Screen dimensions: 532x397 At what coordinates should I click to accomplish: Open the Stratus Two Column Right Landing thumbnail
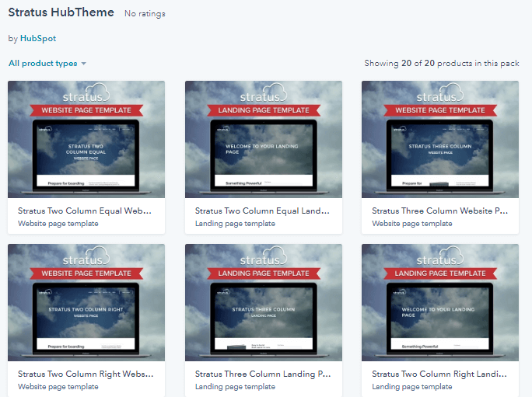tap(440, 302)
